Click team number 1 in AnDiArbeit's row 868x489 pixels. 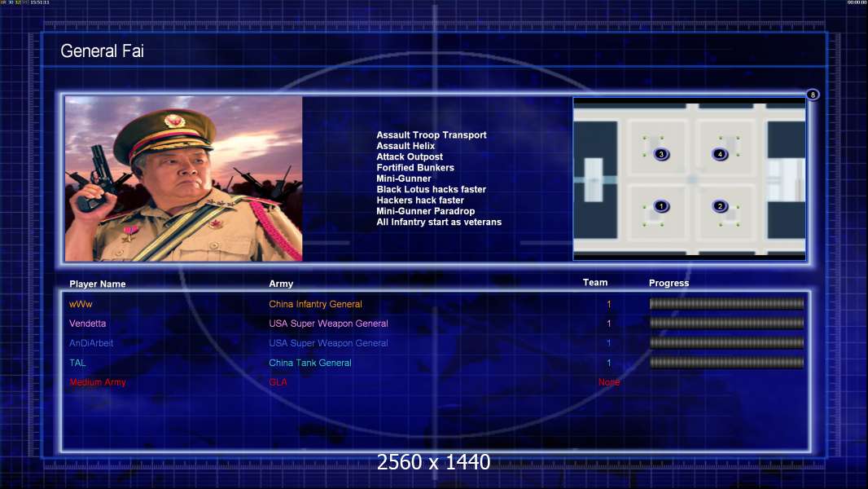[x=609, y=343]
